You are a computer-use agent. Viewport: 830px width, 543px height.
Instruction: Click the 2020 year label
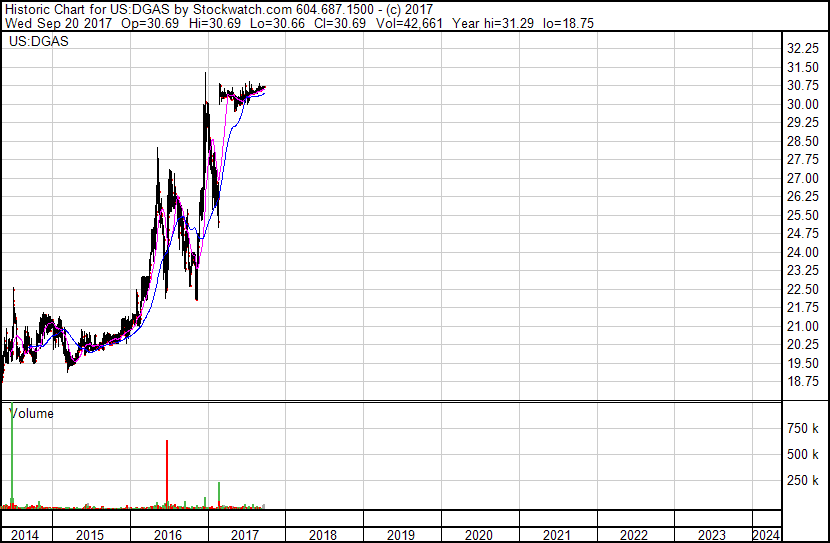(x=479, y=535)
